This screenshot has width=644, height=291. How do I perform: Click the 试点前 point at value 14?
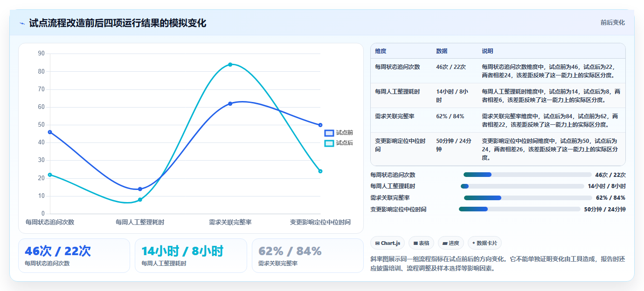coord(140,189)
